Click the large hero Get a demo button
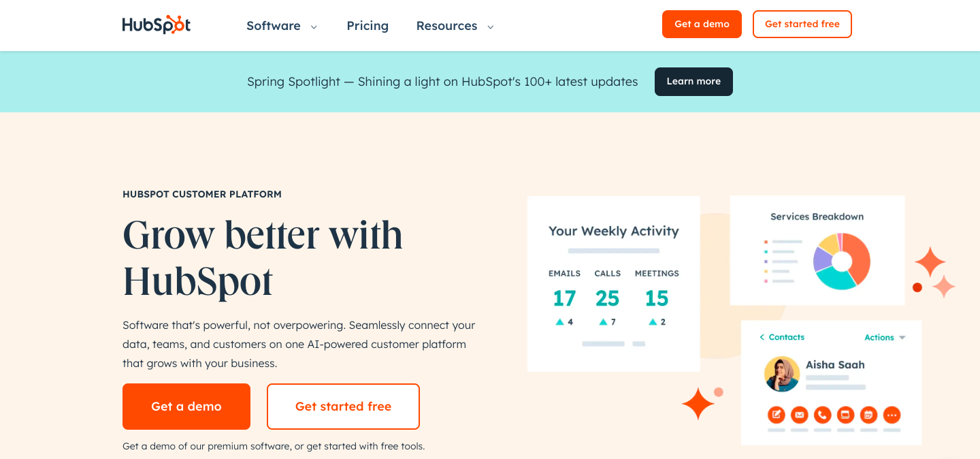The image size is (980, 459). tap(186, 407)
